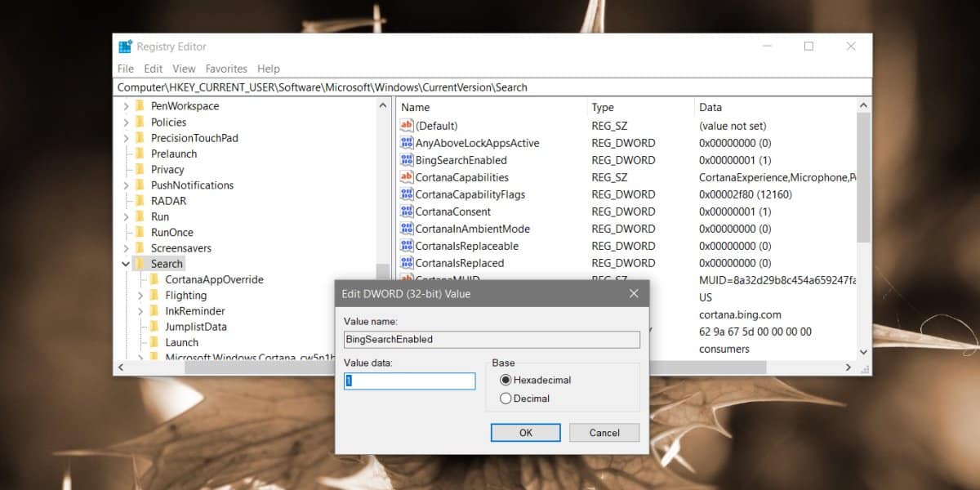Close the Edit DWORD dialog
The image size is (980, 490).
pos(634,293)
